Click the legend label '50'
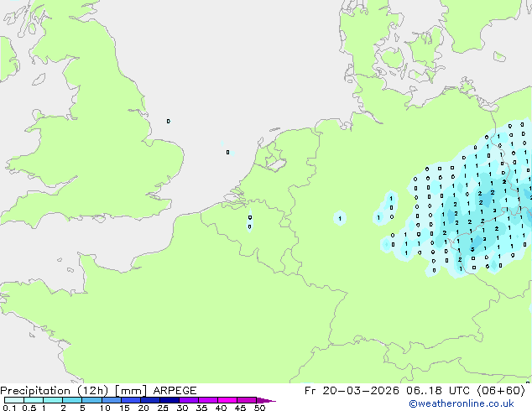The width and height of the screenshot is (532, 411). tap(259, 408)
